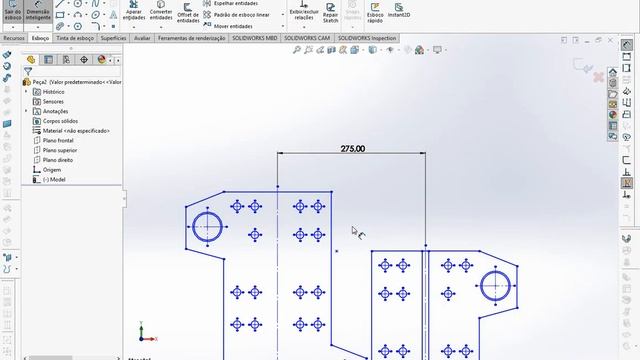Activate the Dimensão inteligente tool

pos(38,11)
